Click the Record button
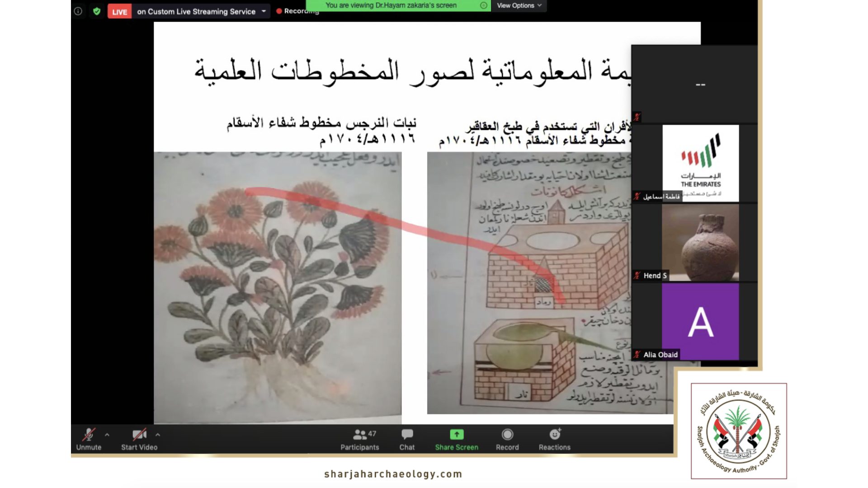 pos(507,439)
